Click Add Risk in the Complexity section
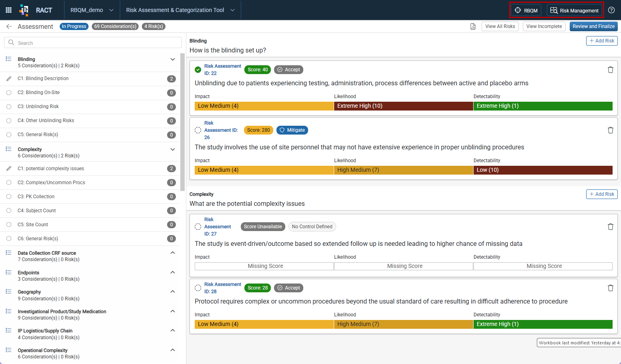 point(602,194)
